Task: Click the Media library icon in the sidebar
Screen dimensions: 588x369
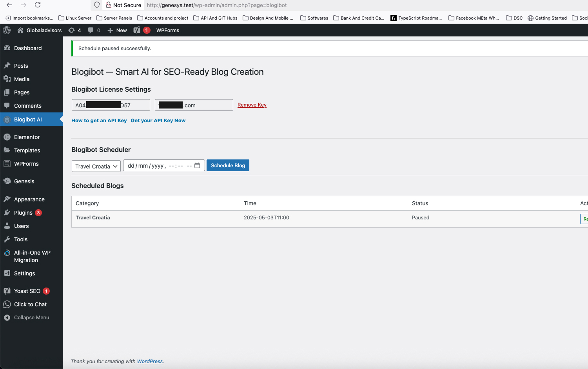Action: coord(7,79)
